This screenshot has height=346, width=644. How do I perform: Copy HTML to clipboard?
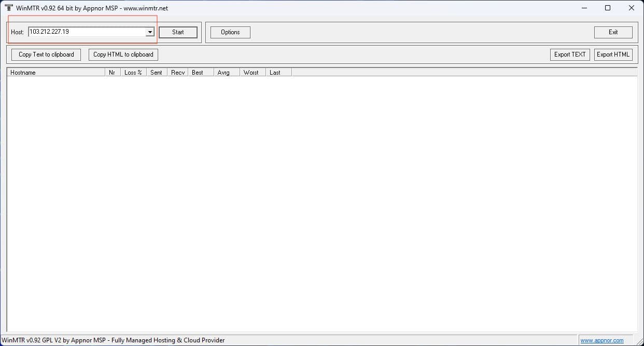click(x=123, y=54)
